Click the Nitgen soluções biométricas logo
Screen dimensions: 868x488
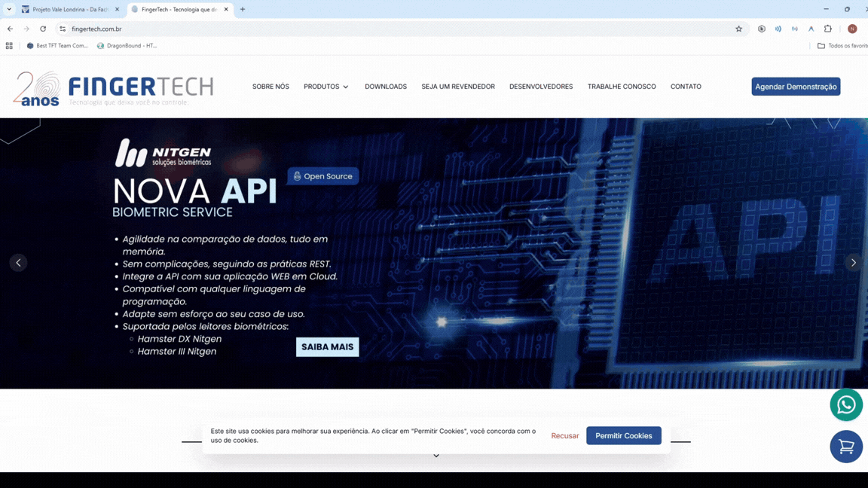(x=163, y=154)
